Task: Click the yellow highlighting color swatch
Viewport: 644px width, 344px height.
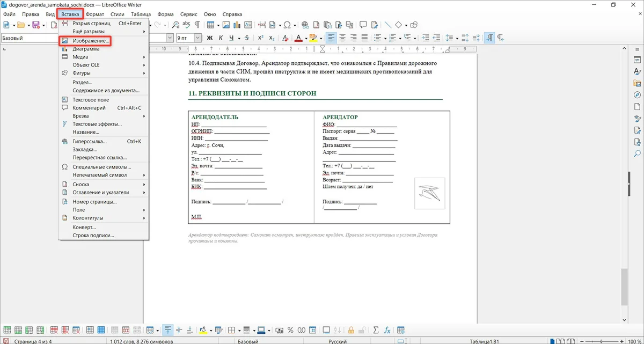Action: (313, 38)
